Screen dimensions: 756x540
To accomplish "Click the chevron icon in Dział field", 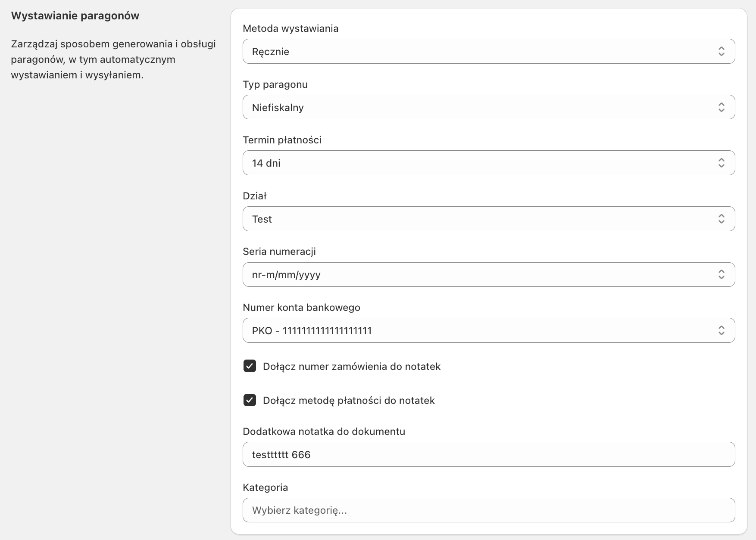I will pyautogui.click(x=721, y=219).
